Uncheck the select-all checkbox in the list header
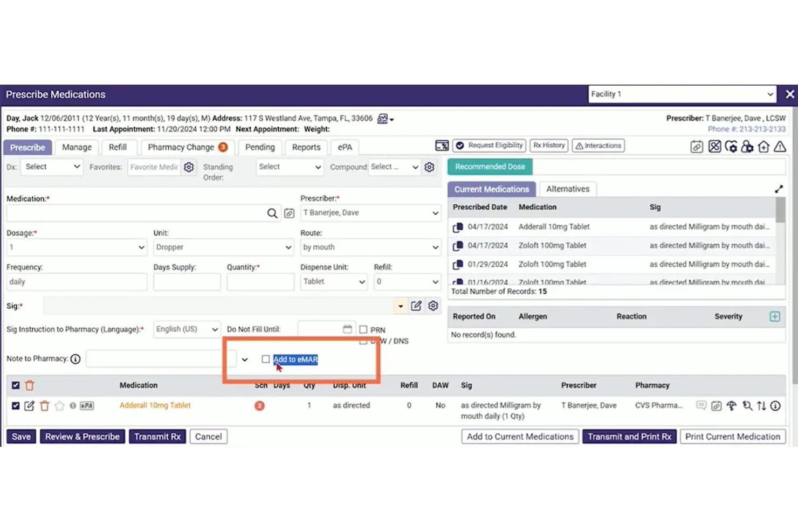Screen dimensions: 798x532 tap(16, 385)
